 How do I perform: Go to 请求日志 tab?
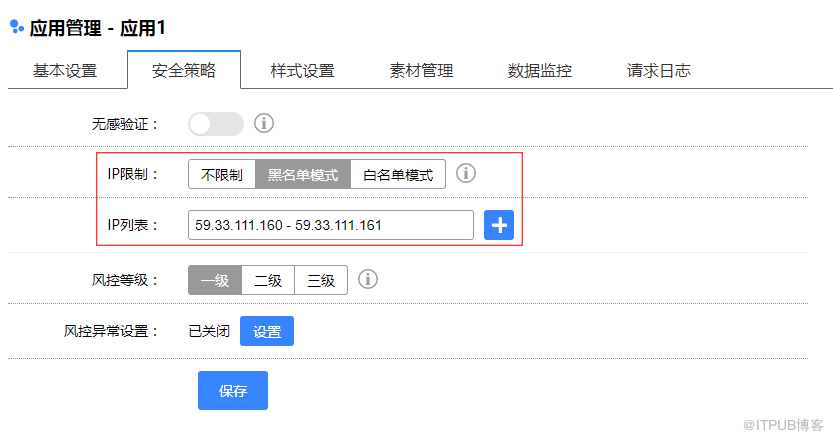point(659,70)
